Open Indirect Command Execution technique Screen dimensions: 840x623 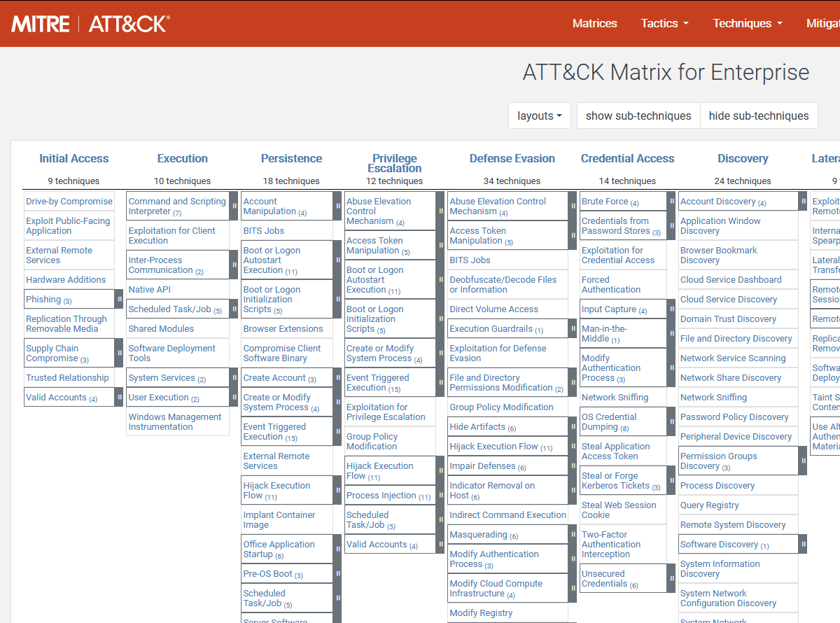[x=507, y=514]
